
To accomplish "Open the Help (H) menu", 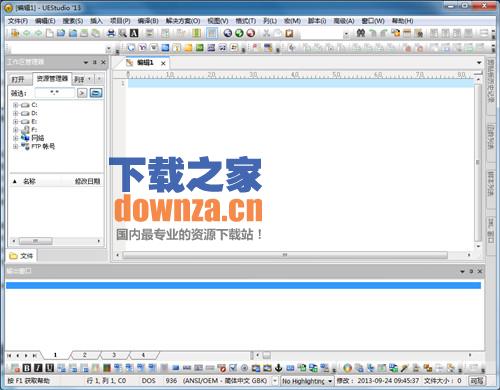I will pyautogui.click(x=403, y=21).
